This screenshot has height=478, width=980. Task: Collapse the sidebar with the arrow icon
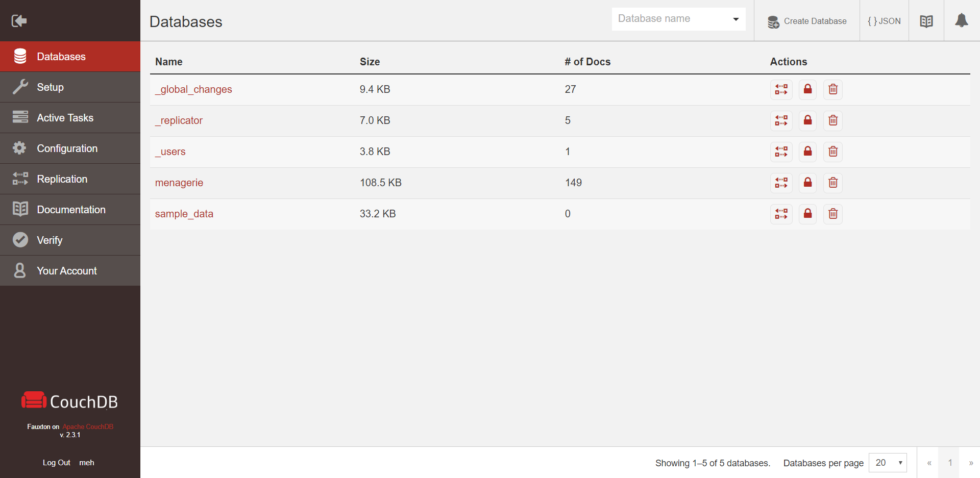click(x=19, y=21)
